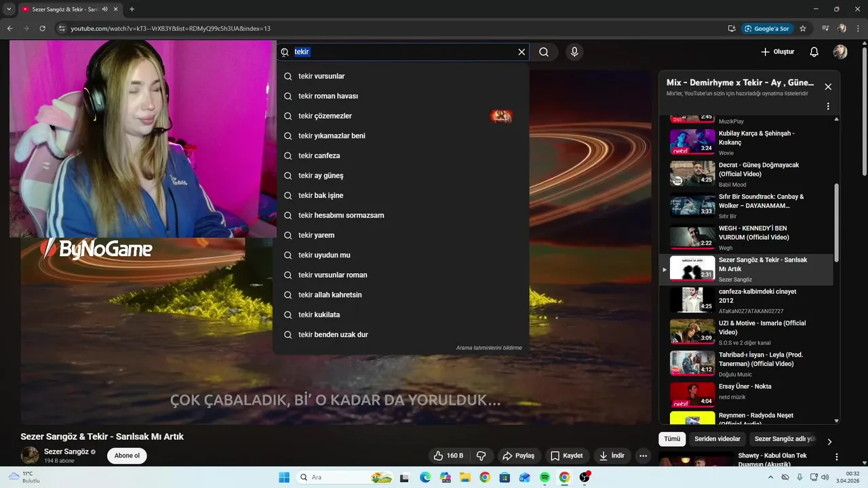
Task: View site information icon in address bar
Action: click(62, 28)
